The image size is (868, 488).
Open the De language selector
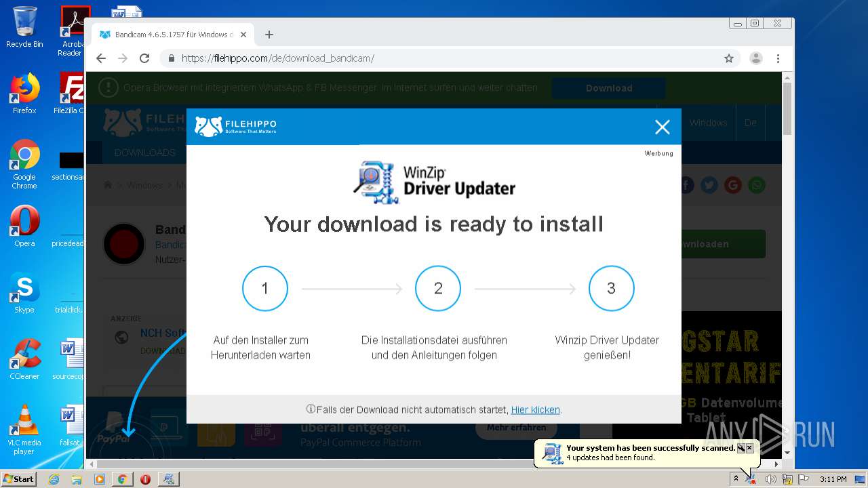(x=751, y=123)
